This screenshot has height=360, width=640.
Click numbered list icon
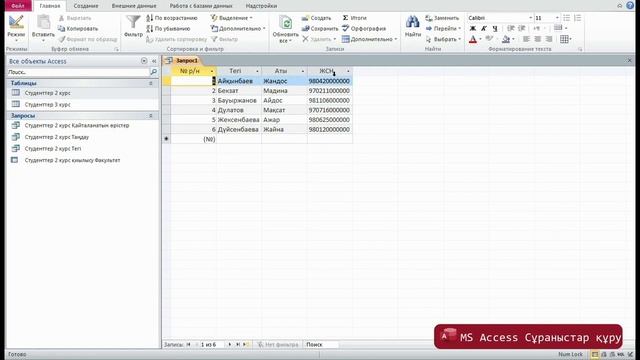click(578, 18)
